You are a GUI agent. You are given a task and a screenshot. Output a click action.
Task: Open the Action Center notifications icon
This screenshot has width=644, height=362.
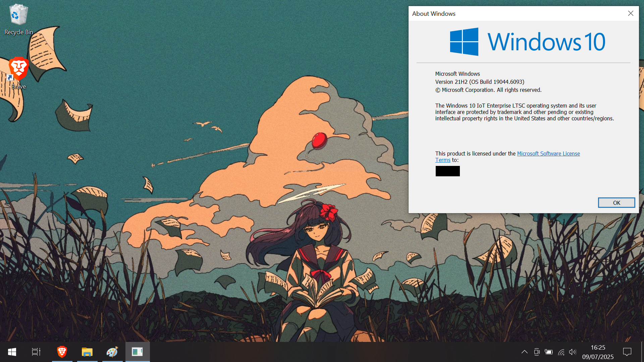click(627, 352)
